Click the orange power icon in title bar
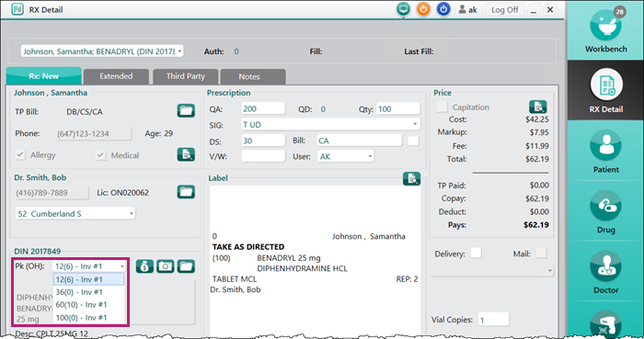This screenshot has width=644, height=339. click(423, 9)
